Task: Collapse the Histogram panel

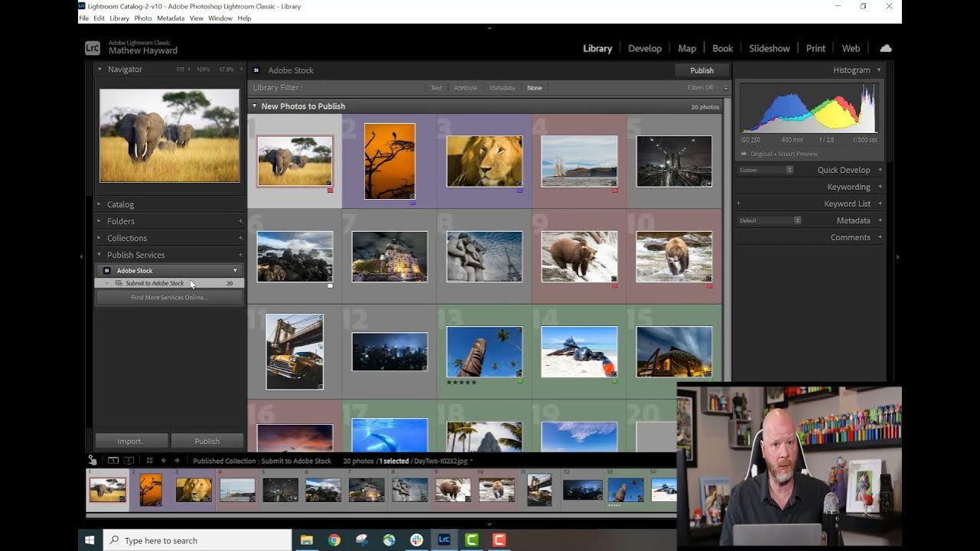Action: [879, 70]
